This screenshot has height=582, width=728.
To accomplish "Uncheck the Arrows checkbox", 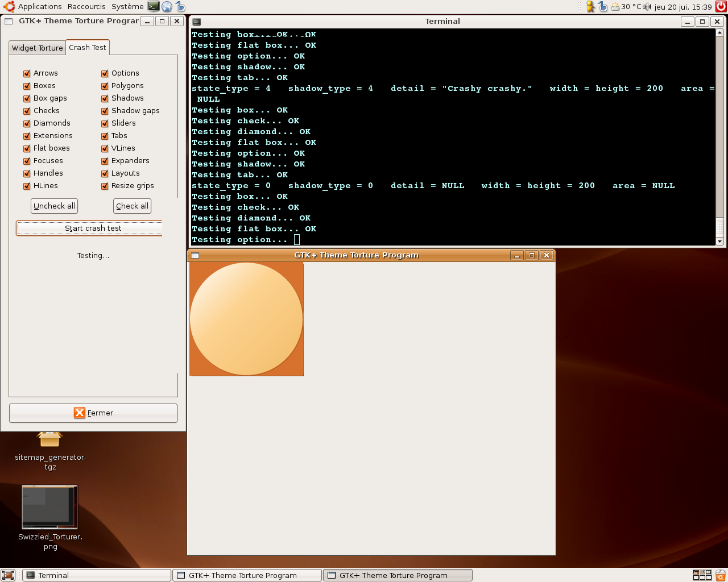I will (x=27, y=73).
